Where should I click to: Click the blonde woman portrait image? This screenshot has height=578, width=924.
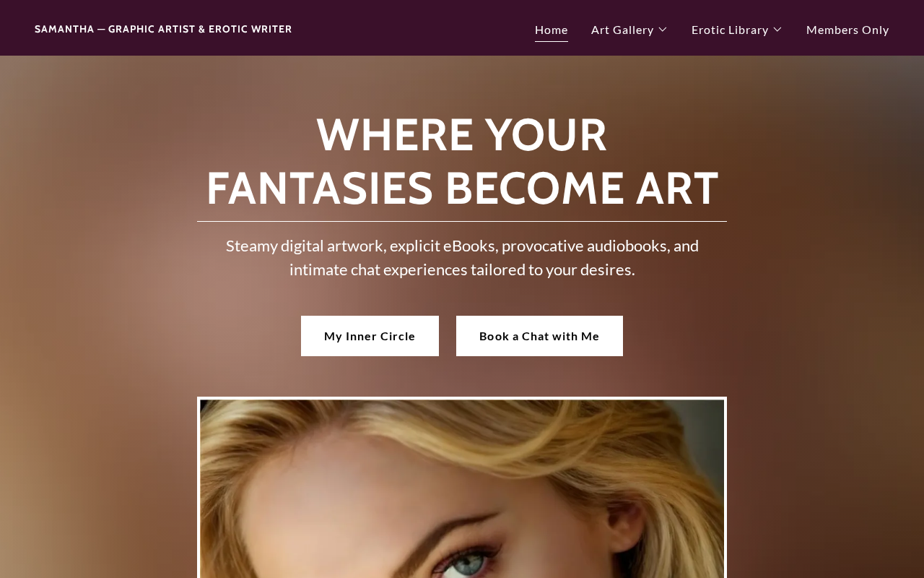pos(462,488)
